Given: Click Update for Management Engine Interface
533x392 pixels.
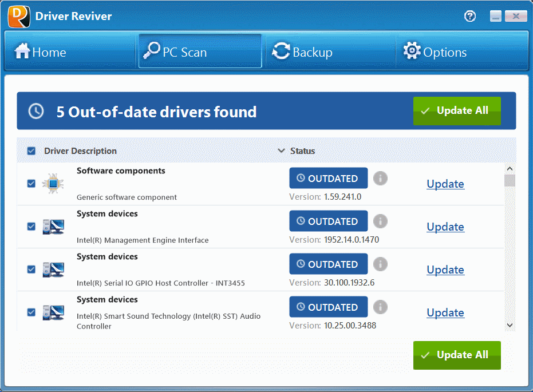Looking at the screenshot, I should pyautogui.click(x=445, y=227).
